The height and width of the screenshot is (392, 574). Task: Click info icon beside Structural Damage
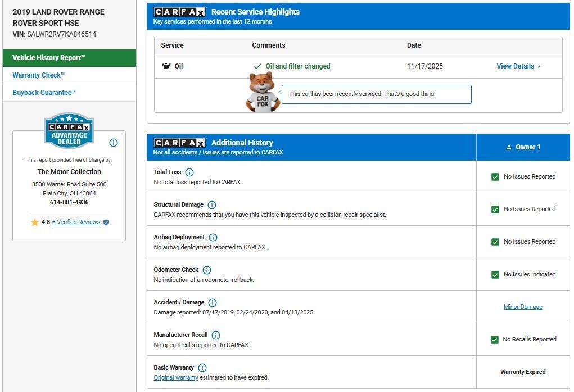[212, 205]
